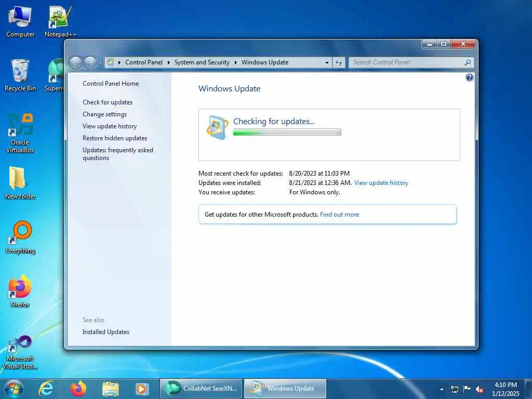Viewport: 532px width, 399px height.
Task: Switch to CollabNet taskbar window
Action: click(x=201, y=389)
